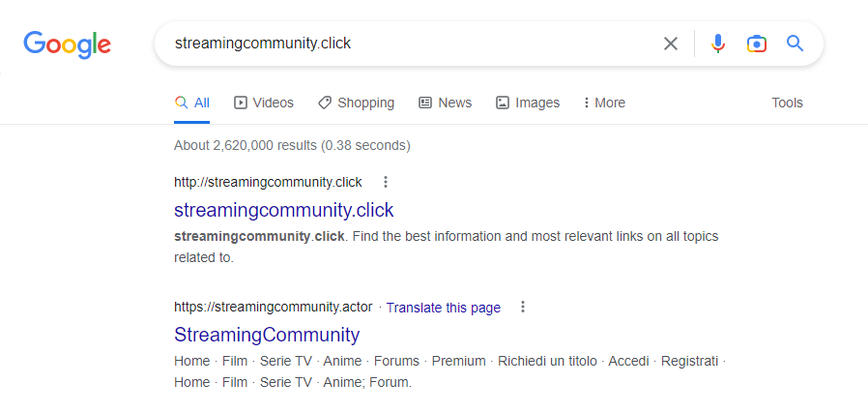Image resolution: width=868 pixels, height=413 pixels.
Task: Click Translate this page link
Action: click(444, 308)
